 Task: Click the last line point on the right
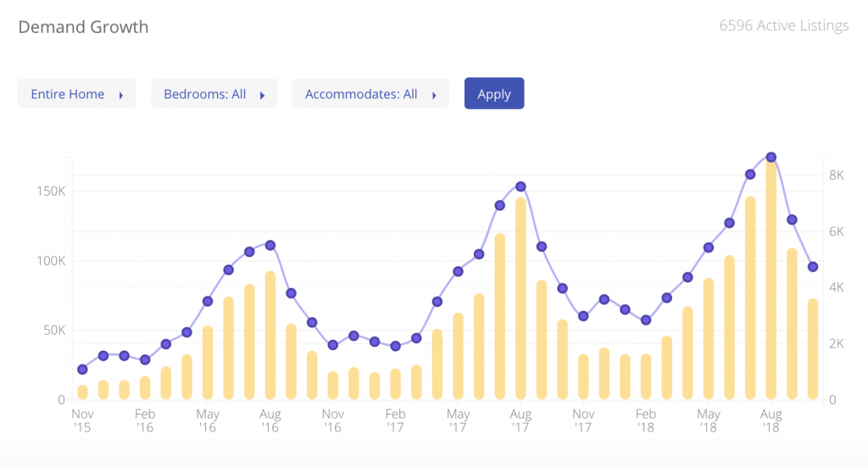(x=813, y=267)
